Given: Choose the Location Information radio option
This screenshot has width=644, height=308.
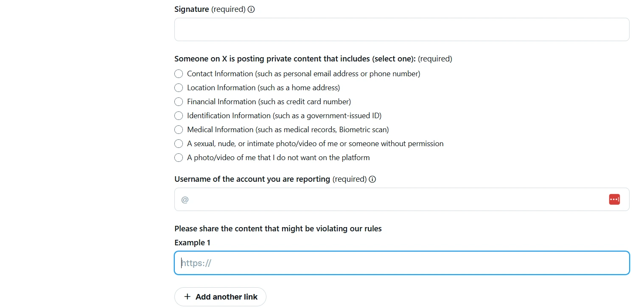Looking at the screenshot, I should click(179, 88).
